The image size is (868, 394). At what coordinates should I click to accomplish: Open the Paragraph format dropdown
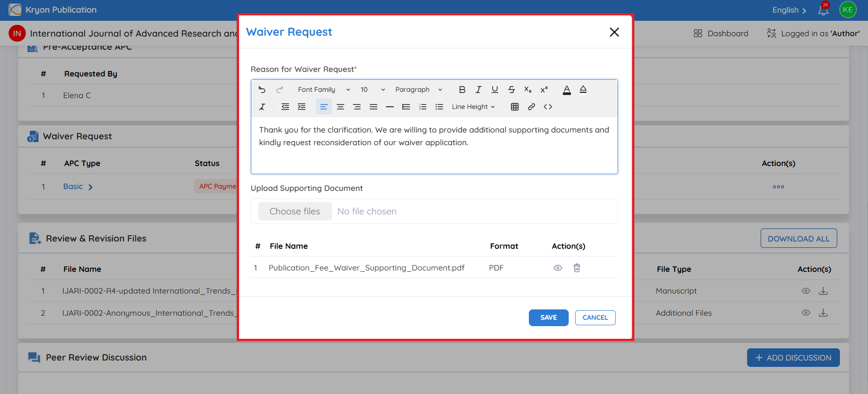click(x=419, y=90)
